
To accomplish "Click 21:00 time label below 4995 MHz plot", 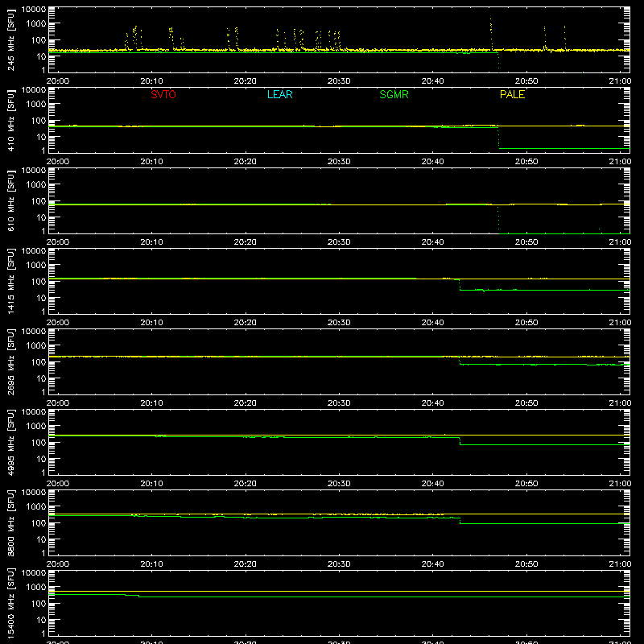I will click(x=620, y=484).
